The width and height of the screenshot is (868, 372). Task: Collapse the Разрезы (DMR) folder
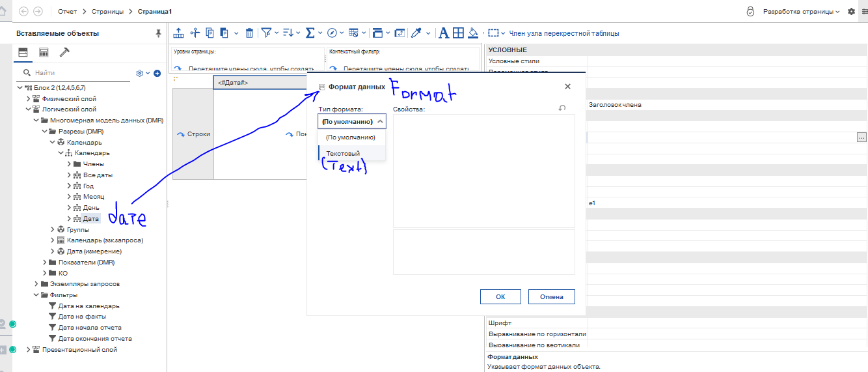point(44,131)
